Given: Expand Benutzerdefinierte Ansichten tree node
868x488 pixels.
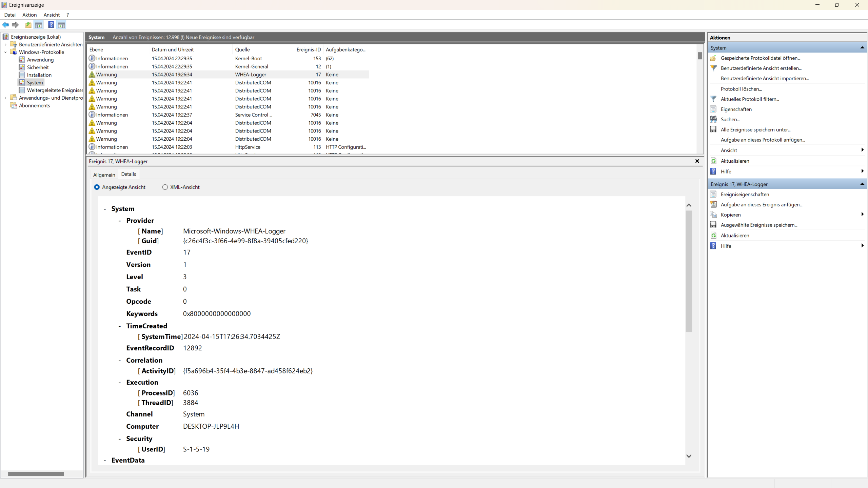Looking at the screenshot, I should (5, 44).
